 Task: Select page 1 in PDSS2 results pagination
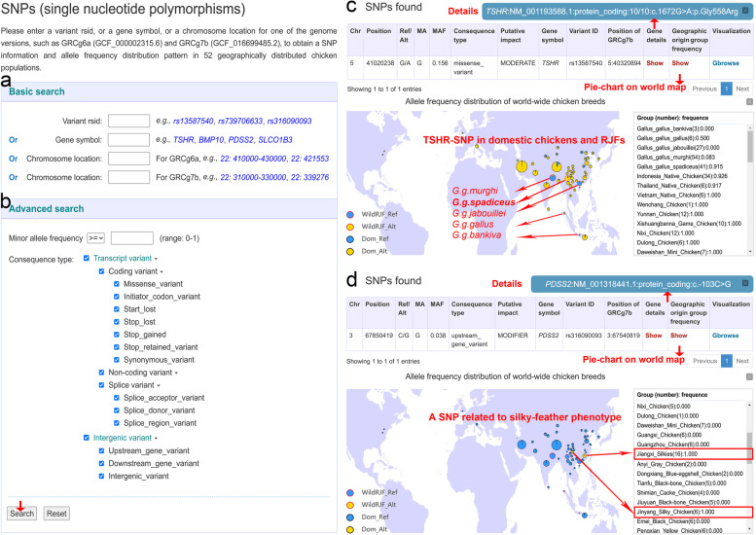click(727, 361)
